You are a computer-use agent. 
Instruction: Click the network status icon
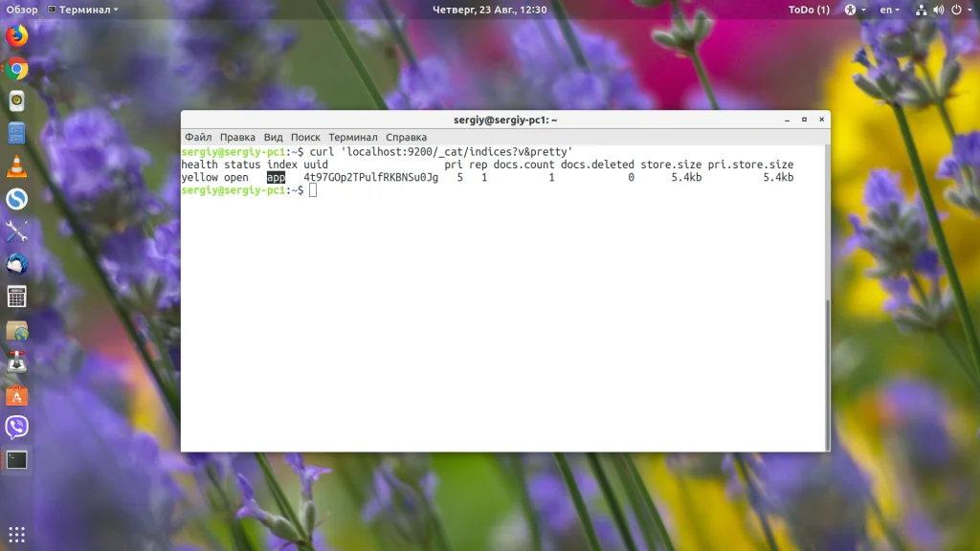pyautogui.click(x=922, y=10)
